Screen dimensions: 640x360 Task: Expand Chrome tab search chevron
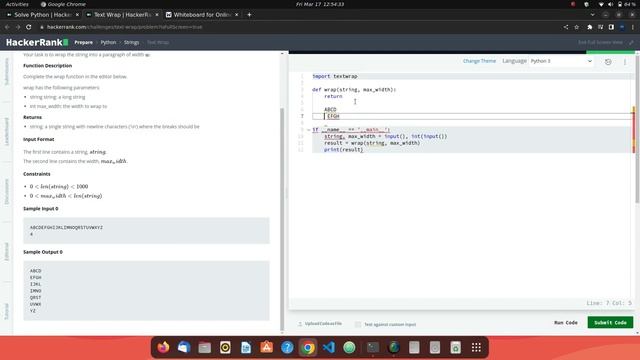click(592, 15)
